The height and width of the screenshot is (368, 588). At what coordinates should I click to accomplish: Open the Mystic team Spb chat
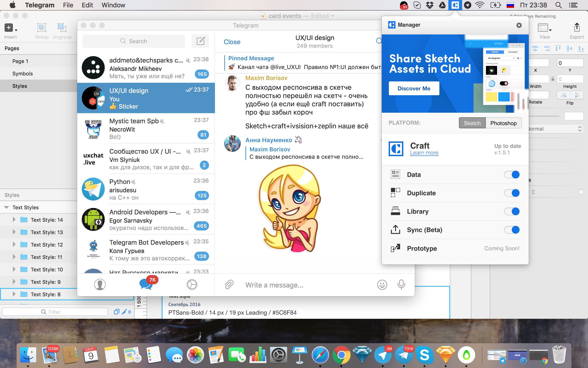(x=146, y=128)
